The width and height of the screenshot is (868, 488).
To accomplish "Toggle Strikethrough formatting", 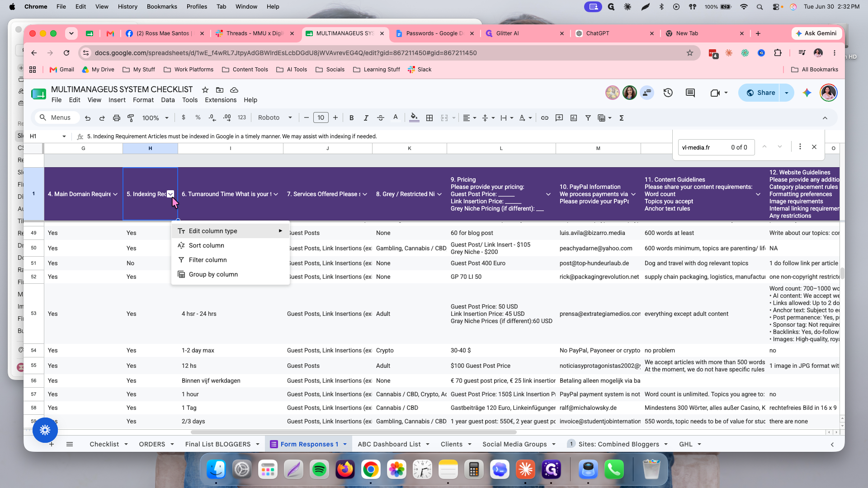I will [x=381, y=118].
